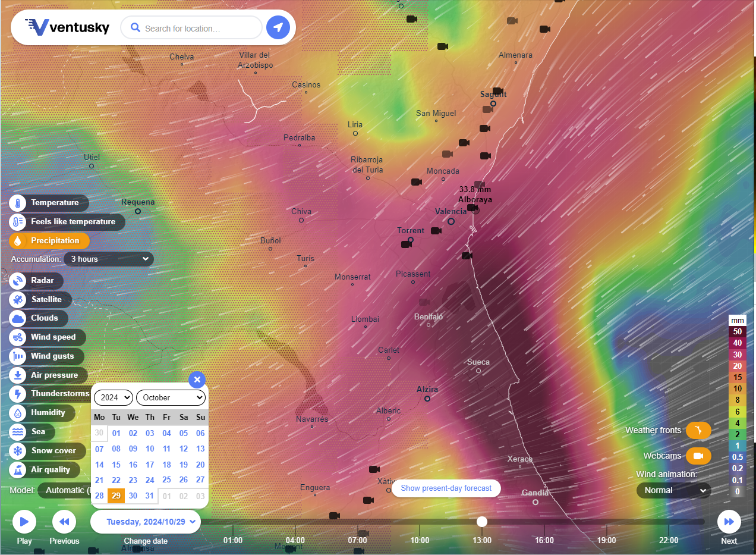Select the Radar layer icon
This screenshot has width=756, height=555.
[x=18, y=281]
